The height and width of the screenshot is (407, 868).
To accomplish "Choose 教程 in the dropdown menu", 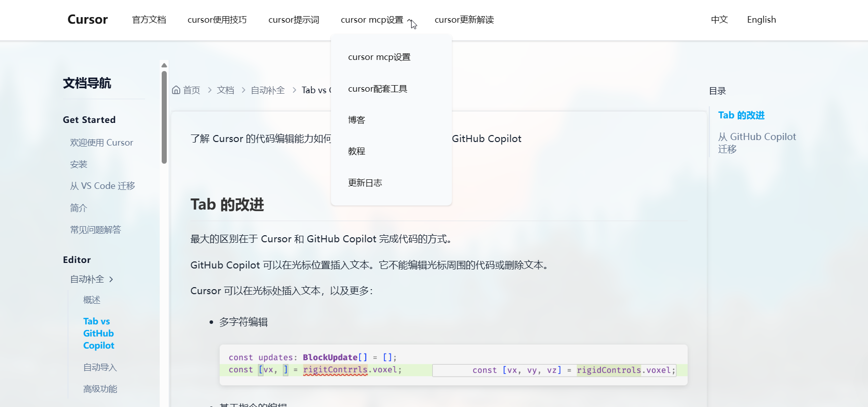I will (x=356, y=151).
